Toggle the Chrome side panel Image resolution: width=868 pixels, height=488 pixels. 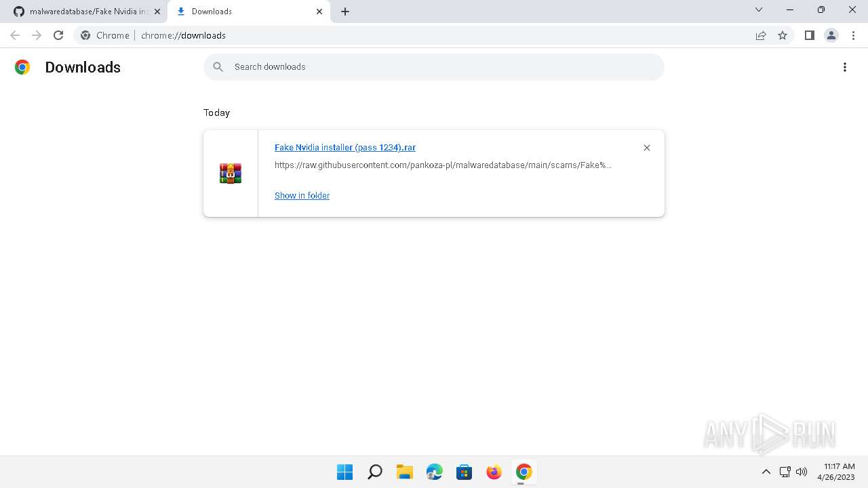click(809, 35)
